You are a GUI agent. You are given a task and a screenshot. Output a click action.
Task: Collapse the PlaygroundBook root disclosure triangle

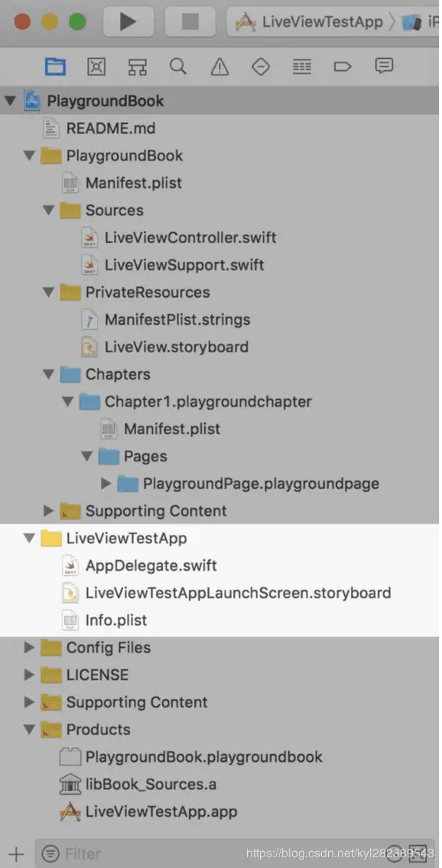coord(9,100)
